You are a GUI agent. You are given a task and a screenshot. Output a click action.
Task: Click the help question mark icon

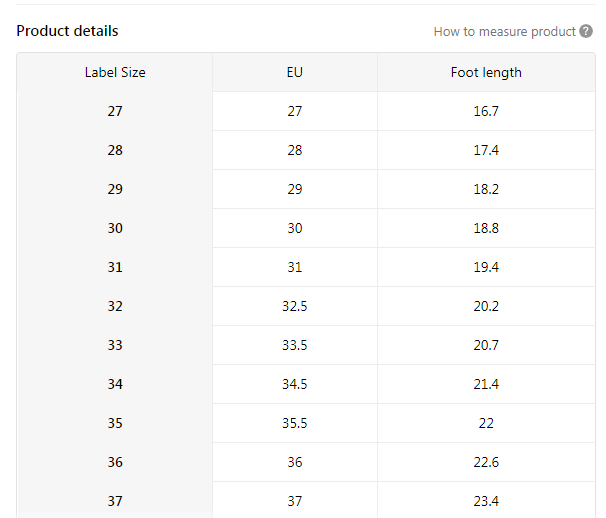click(x=586, y=31)
